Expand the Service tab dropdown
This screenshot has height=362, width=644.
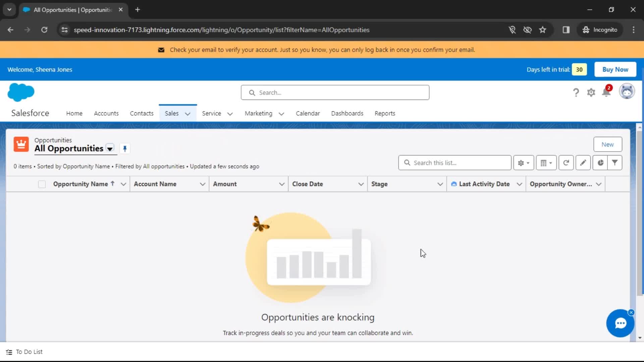(230, 114)
